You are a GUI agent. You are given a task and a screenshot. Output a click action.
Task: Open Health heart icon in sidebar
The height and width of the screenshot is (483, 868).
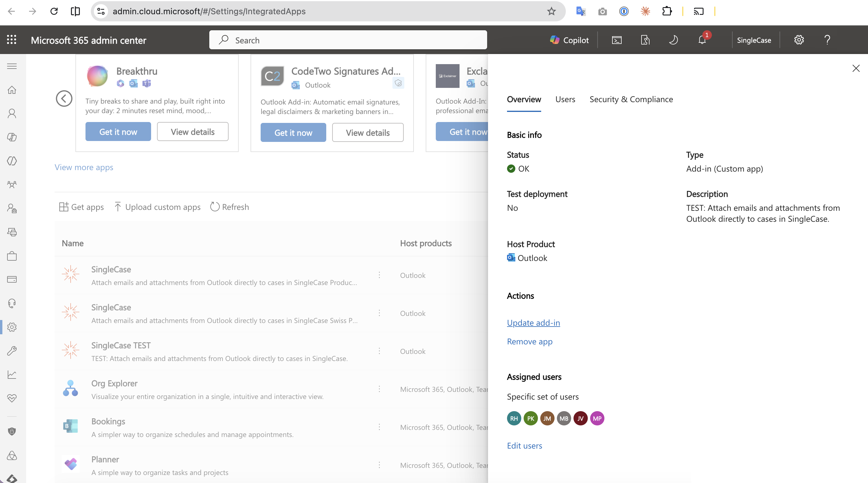pyautogui.click(x=12, y=398)
